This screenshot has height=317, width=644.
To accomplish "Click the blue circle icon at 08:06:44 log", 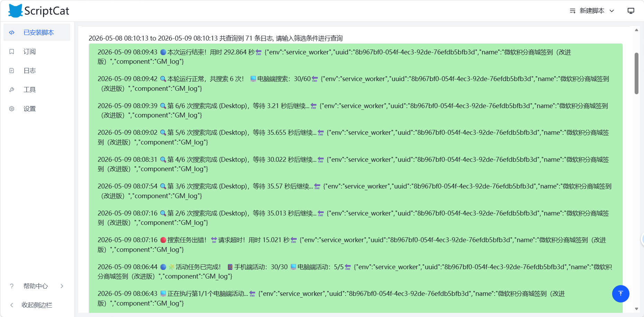I will coord(163,267).
